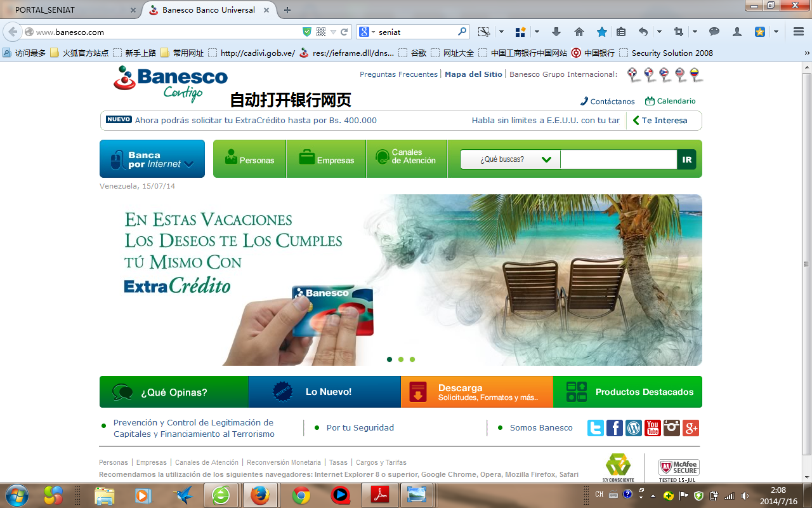Screen dimensions: 812x508
Task: Go to Firefox home icon
Action: [579, 32]
